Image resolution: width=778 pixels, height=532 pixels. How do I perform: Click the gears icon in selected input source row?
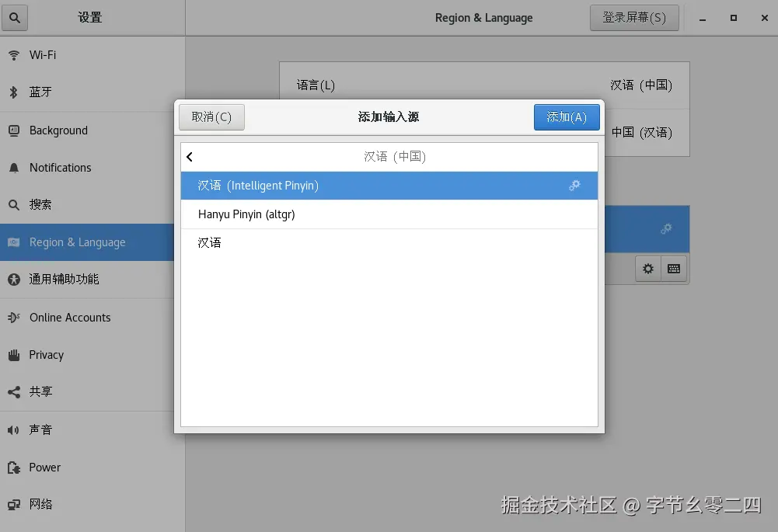coord(666,228)
